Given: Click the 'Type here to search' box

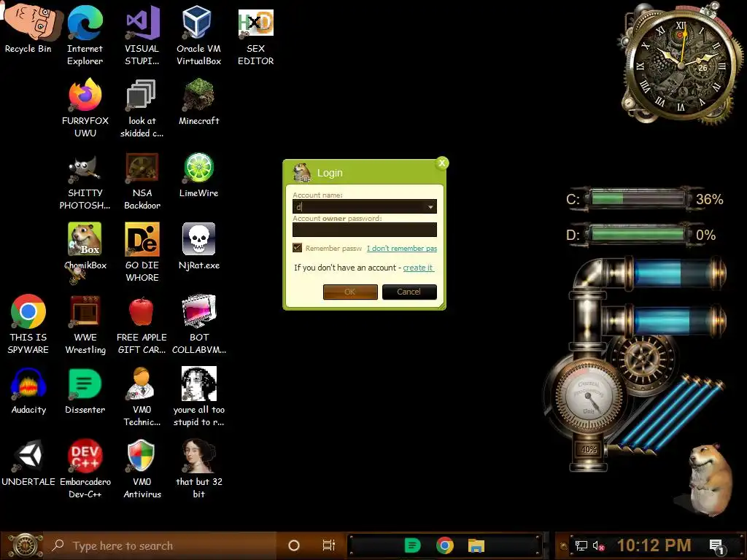Looking at the screenshot, I should [160, 545].
